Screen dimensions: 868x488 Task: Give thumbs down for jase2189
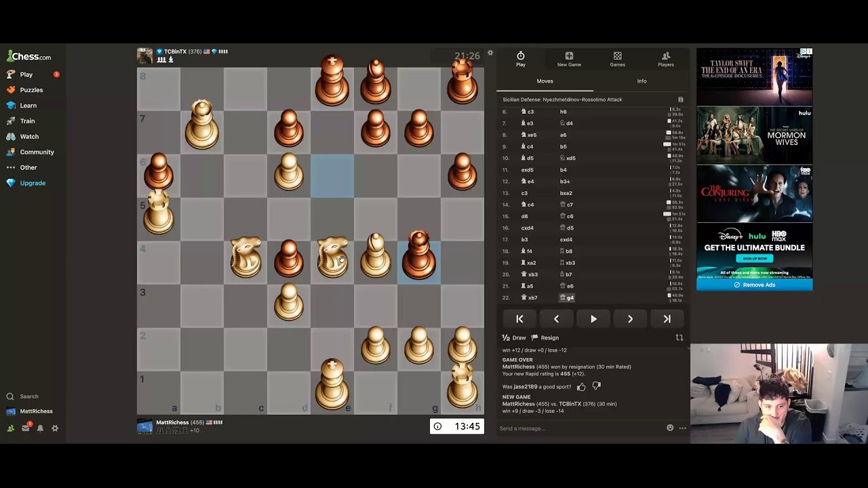coord(596,386)
